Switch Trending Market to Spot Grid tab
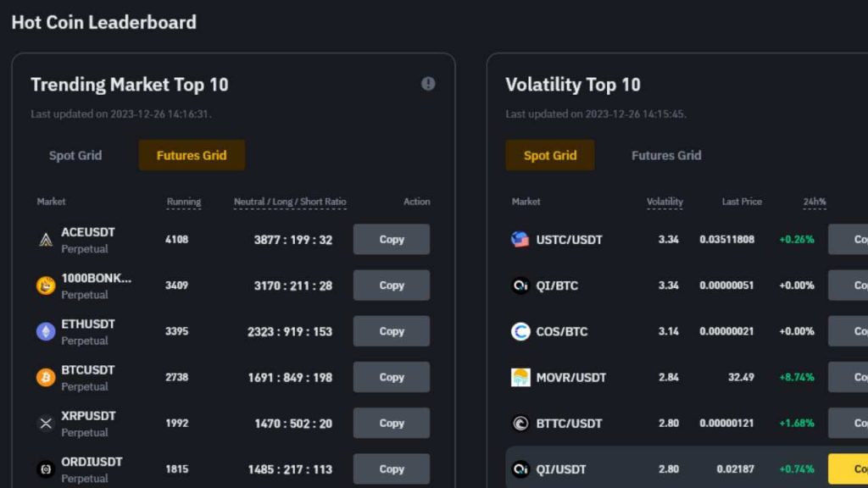868x488 pixels. (75, 155)
